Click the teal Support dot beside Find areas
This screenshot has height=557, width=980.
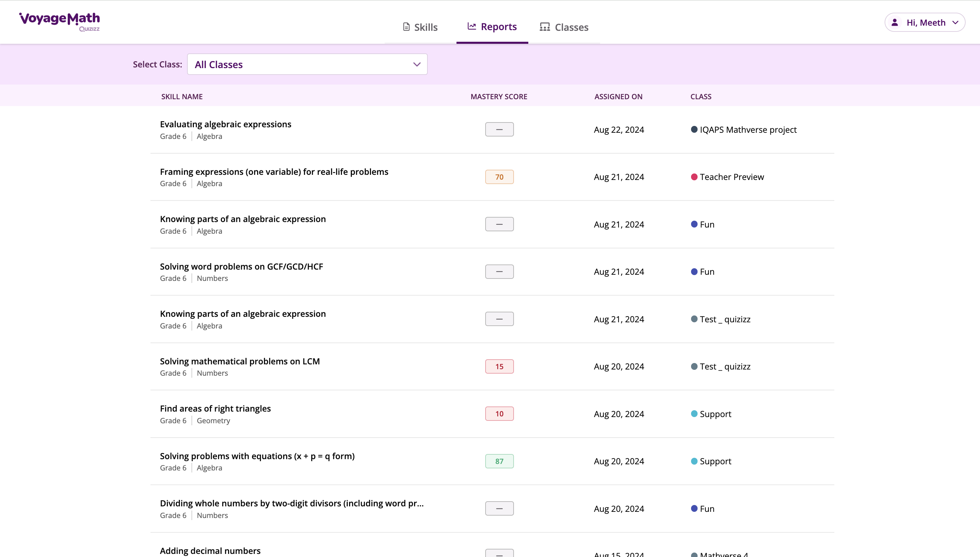click(x=694, y=414)
